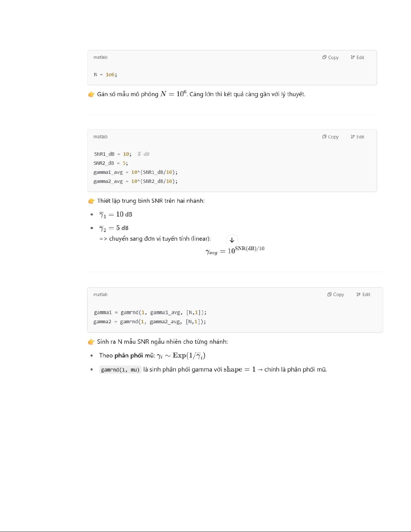The image size is (411, 532).
Task: Copy the N = 1e6 code block
Action: point(330,57)
